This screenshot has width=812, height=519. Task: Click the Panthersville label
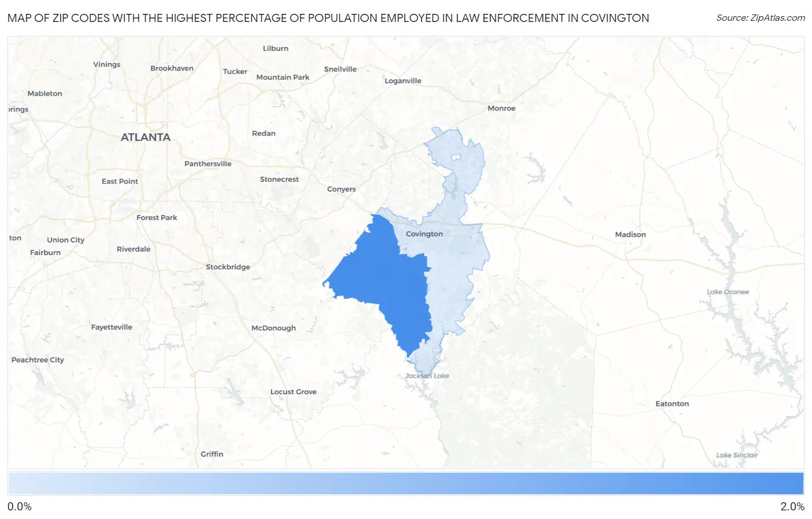(208, 164)
